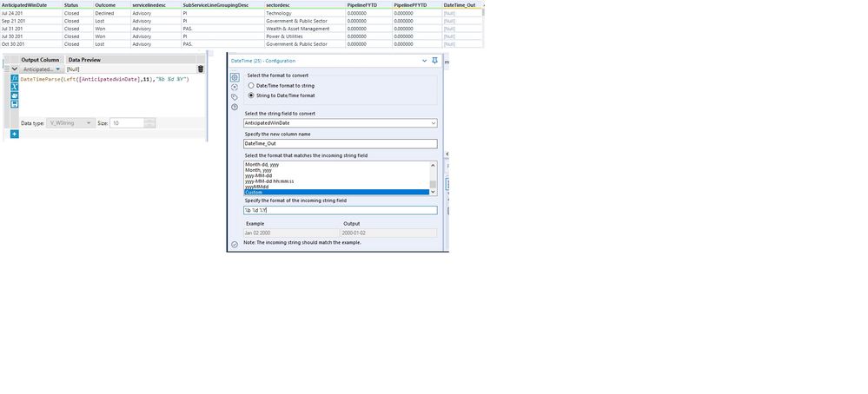The image size is (868, 394).
Task: Select the Declined outcome cell
Action: [x=112, y=13]
